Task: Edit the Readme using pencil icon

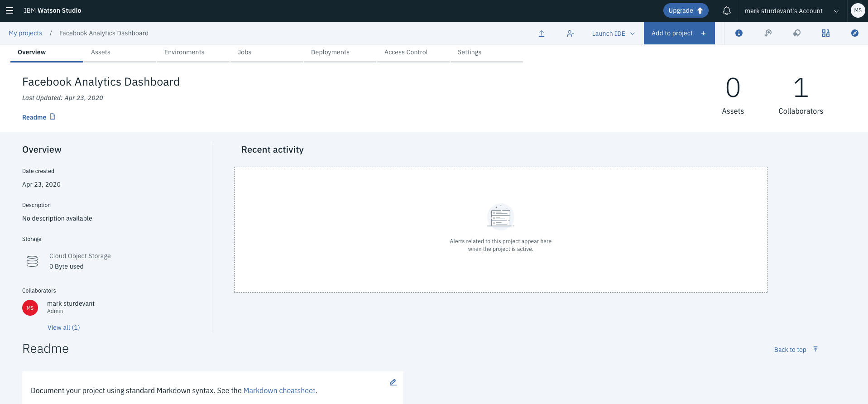Action: [x=393, y=382]
